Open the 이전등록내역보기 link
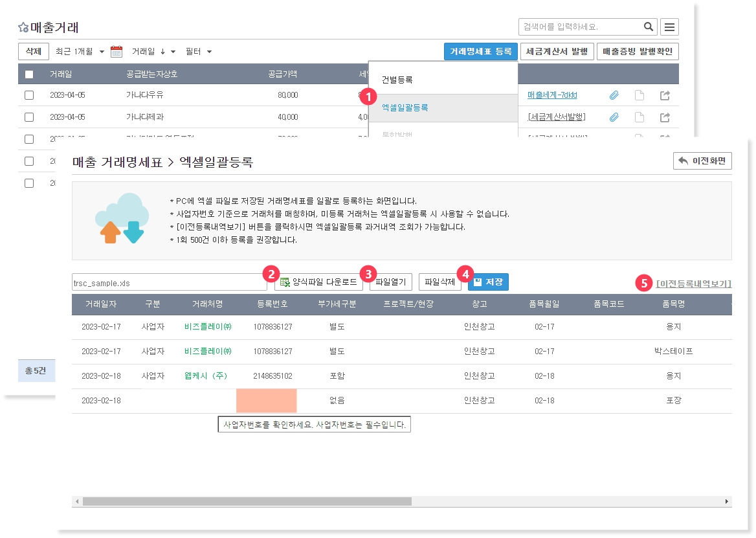 [x=693, y=283]
